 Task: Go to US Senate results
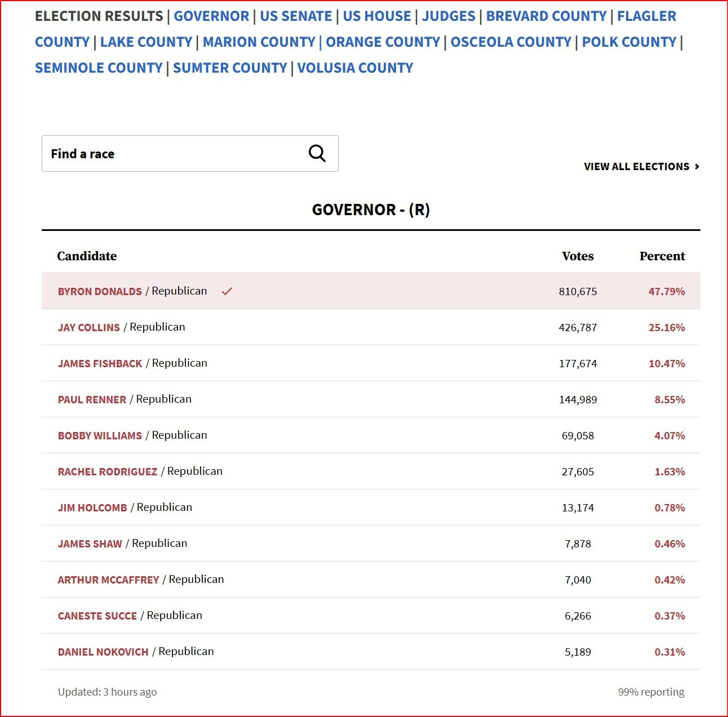pos(296,16)
